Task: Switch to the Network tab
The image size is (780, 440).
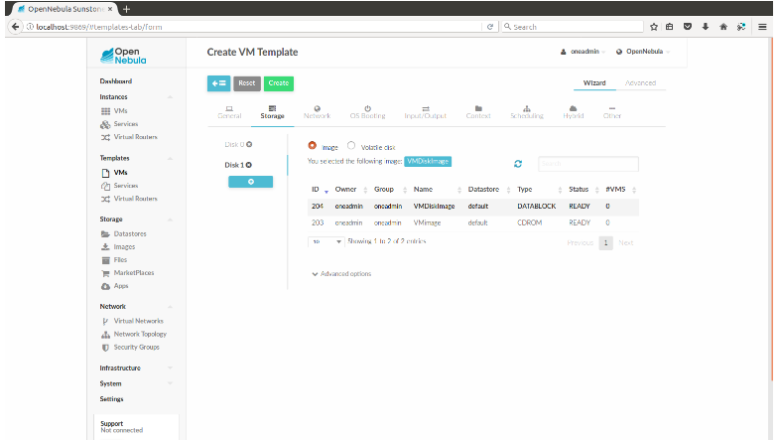Action: click(316, 112)
